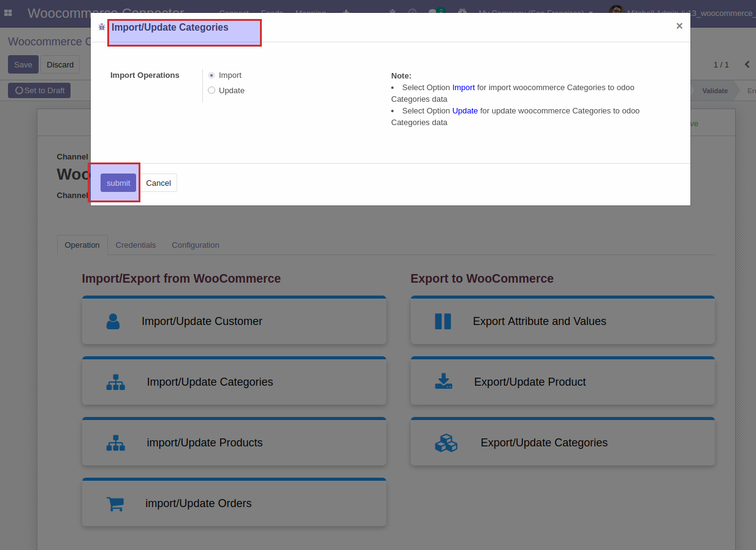Expand the My Company dropdown
The image size is (756, 550).
point(536,12)
